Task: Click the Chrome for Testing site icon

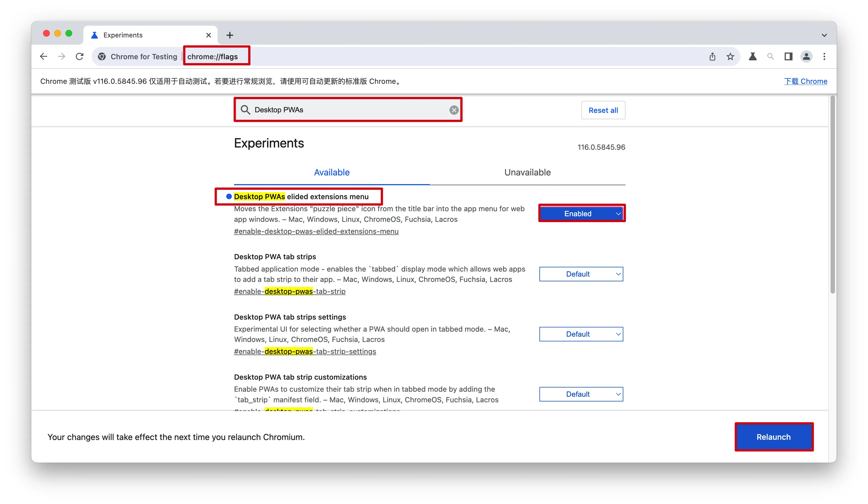Action: 102,56
